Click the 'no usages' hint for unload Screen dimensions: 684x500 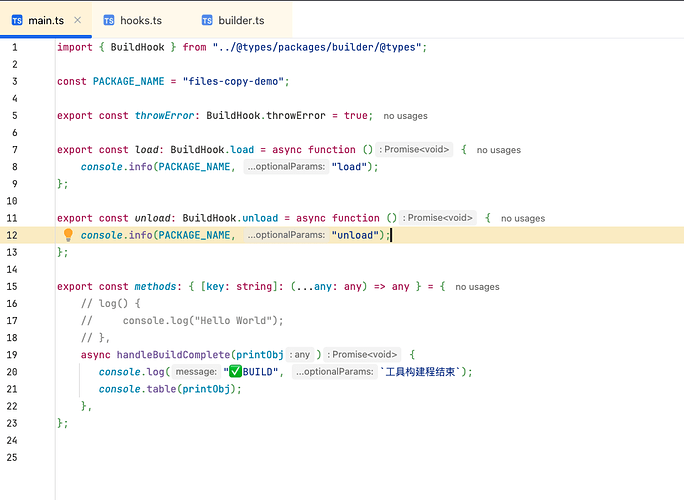pos(523,219)
